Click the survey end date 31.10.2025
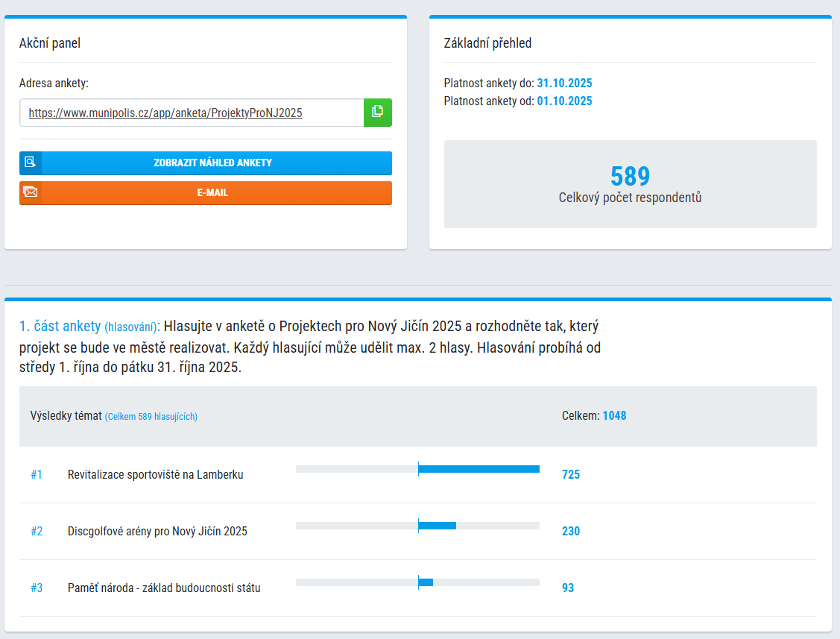The image size is (840, 639). click(564, 84)
